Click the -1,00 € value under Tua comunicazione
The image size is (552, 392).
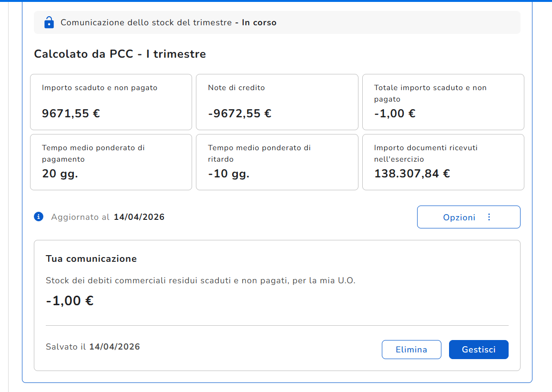[70, 301]
